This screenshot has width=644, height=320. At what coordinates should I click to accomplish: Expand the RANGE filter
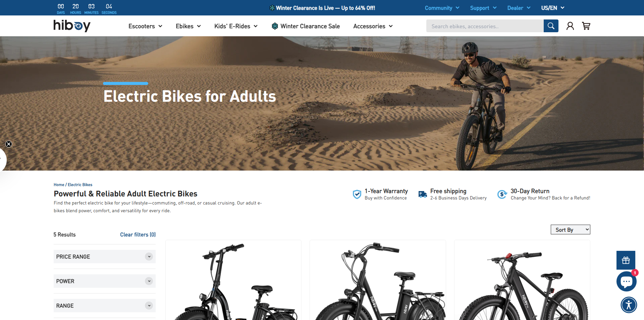point(105,306)
